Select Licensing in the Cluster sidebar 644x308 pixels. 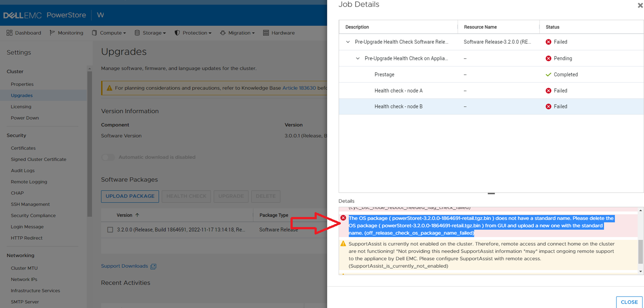click(21, 106)
